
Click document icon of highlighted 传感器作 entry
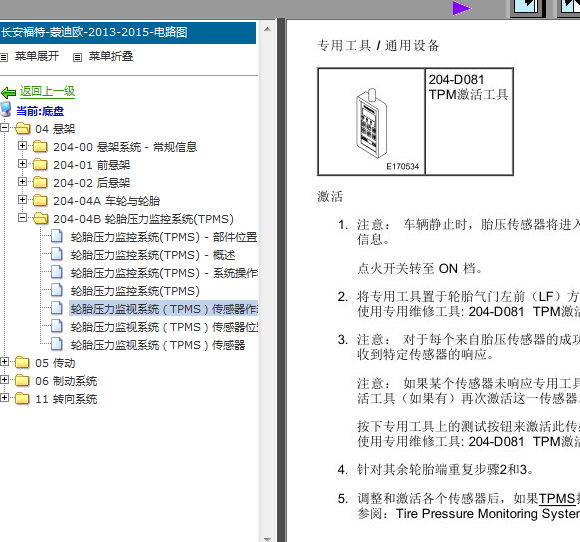click(x=57, y=308)
